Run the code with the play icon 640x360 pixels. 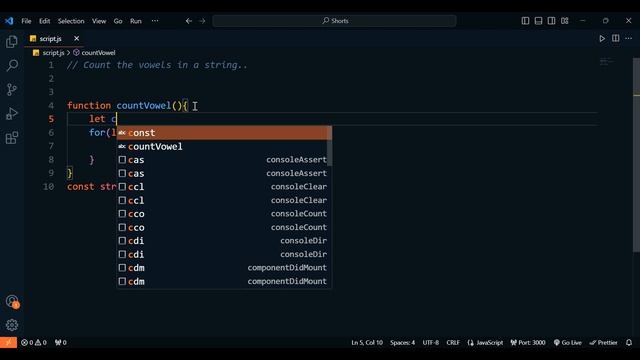click(602, 38)
